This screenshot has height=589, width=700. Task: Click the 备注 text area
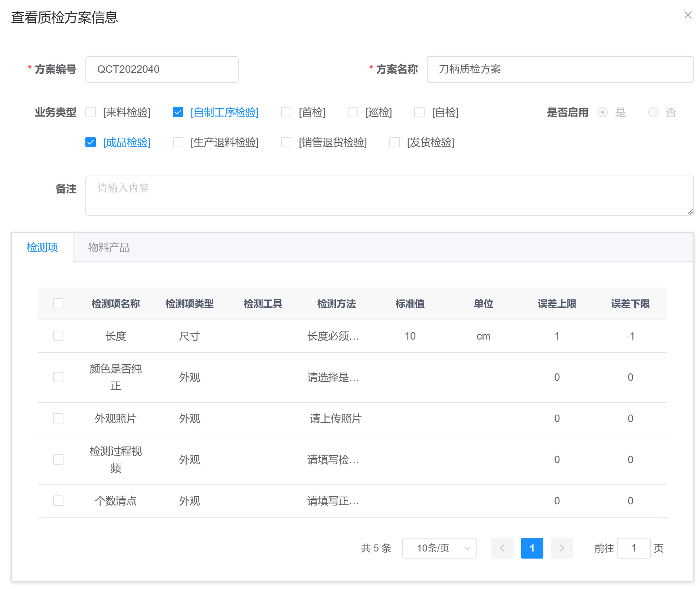tap(389, 196)
